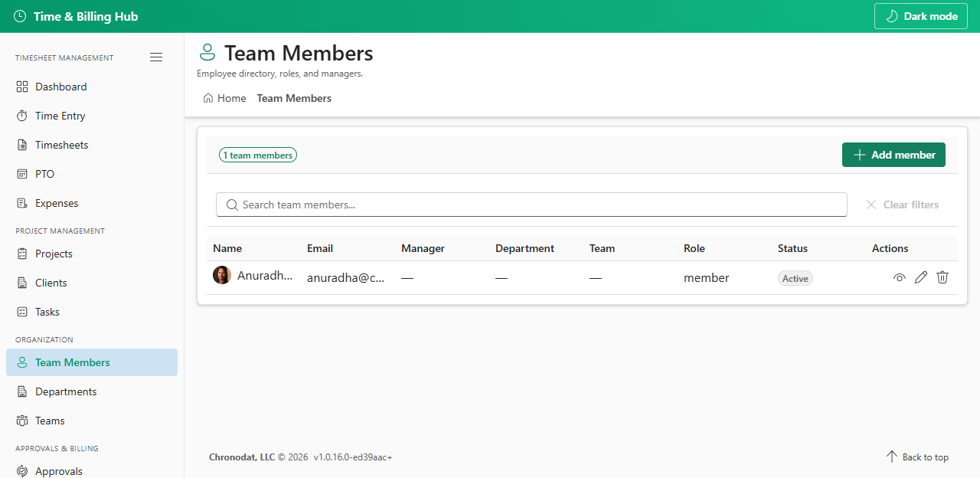Click the Expenses receipt icon

pyautogui.click(x=22, y=203)
